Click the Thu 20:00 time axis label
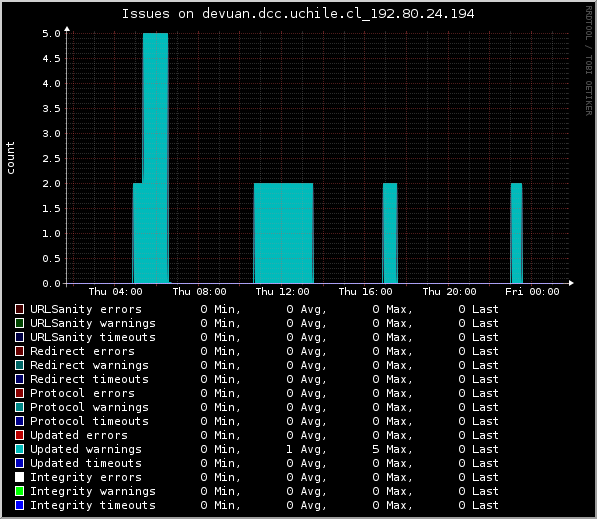Viewport: 597px width, 519px height. (449, 292)
